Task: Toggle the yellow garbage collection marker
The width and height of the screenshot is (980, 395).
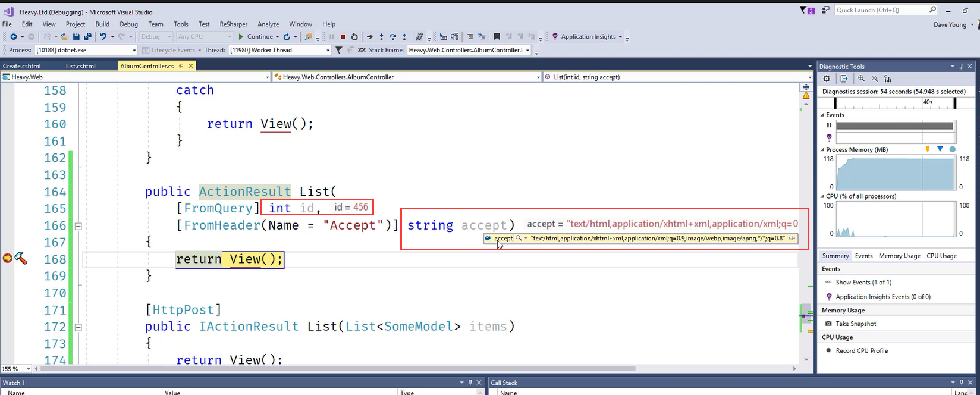Action: pos(926,149)
